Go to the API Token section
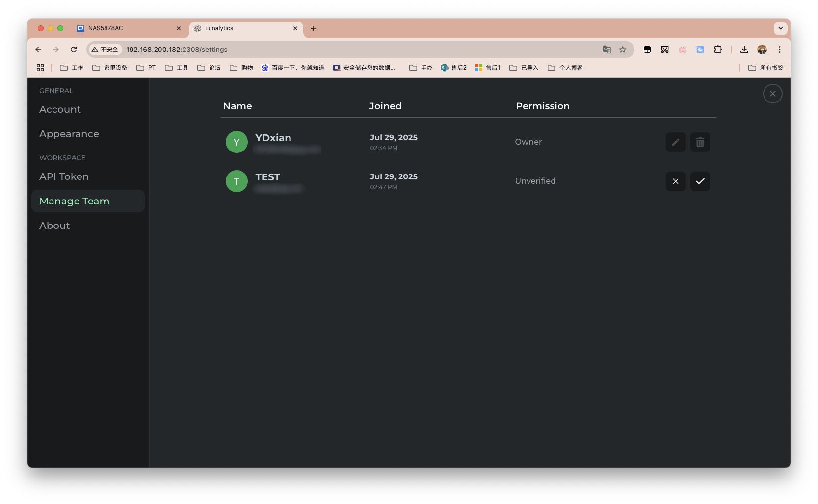818x504 pixels. pyautogui.click(x=64, y=176)
